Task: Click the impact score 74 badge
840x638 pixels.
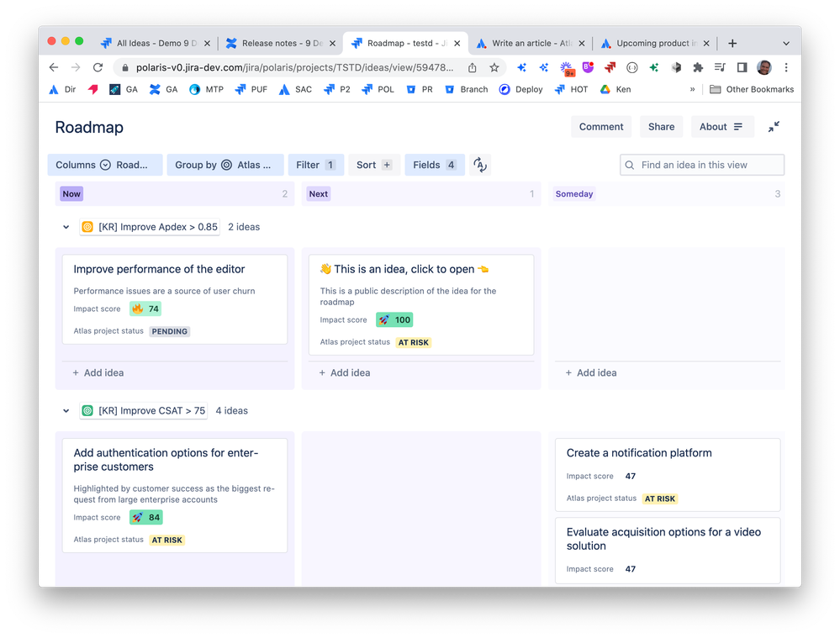Action: coord(145,308)
